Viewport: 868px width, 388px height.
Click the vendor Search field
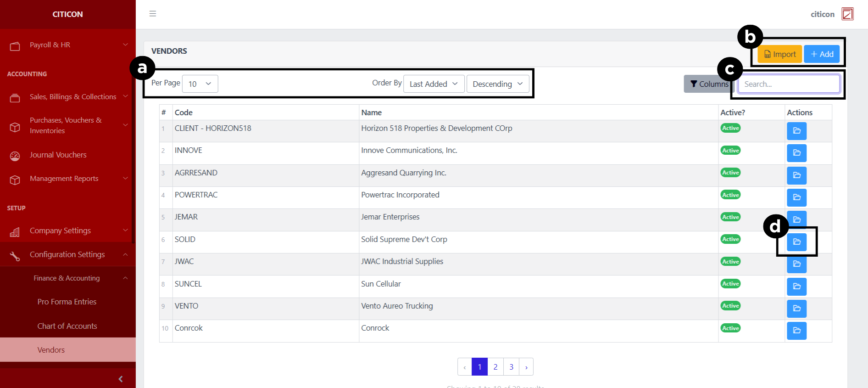pos(789,84)
